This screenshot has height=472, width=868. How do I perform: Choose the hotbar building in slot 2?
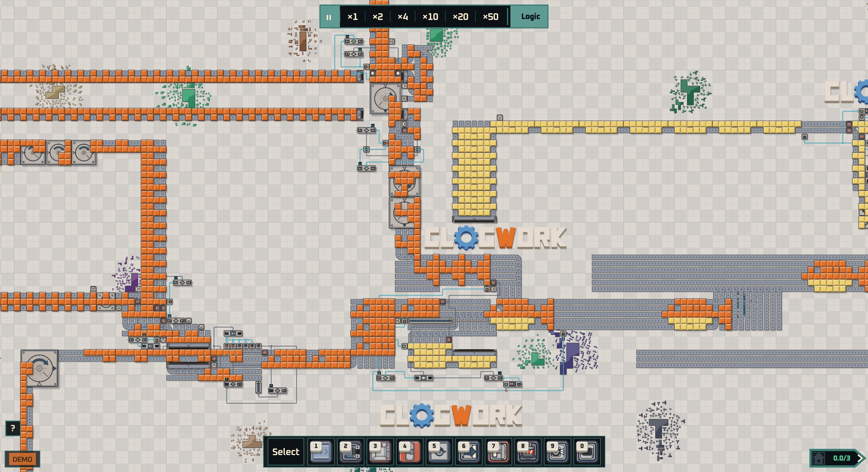pos(350,451)
